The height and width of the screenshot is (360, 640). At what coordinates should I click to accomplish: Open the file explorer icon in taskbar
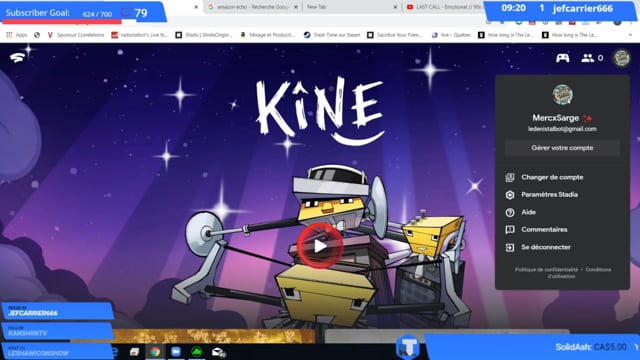[134, 352]
